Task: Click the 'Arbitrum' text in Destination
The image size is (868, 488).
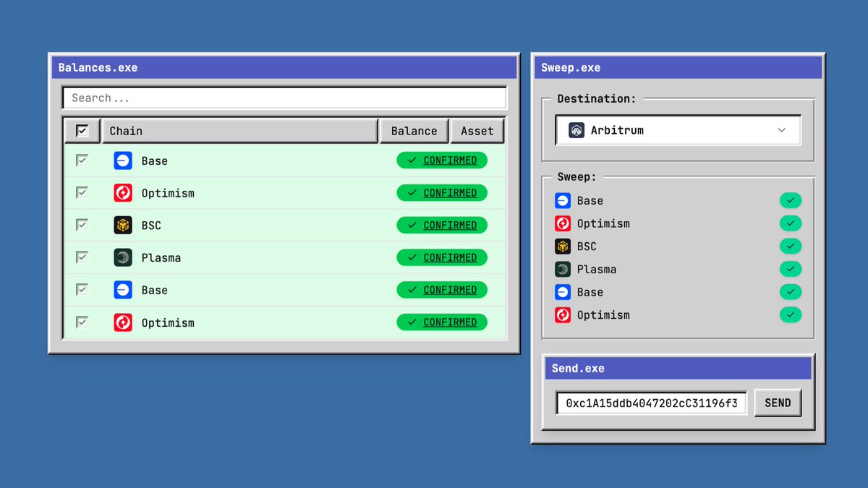Action: coord(617,131)
